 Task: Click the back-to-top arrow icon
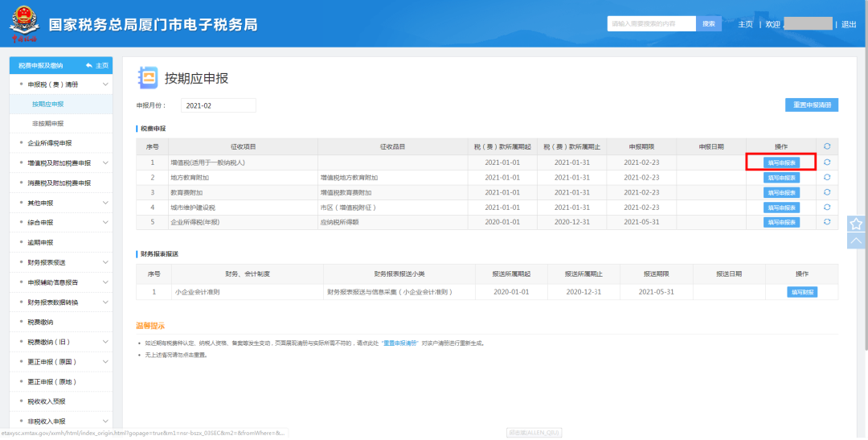tap(856, 241)
